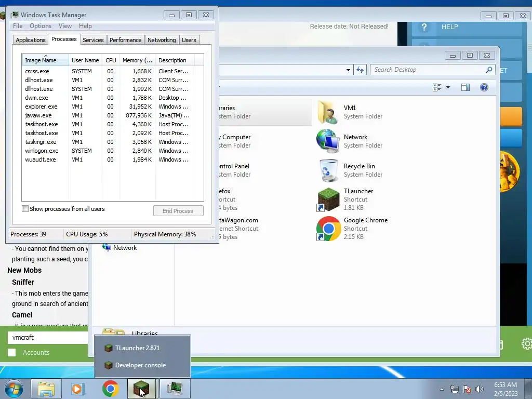Click the TLauncher taskbar icon
Screen dimensions: 532x399
(141, 389)
